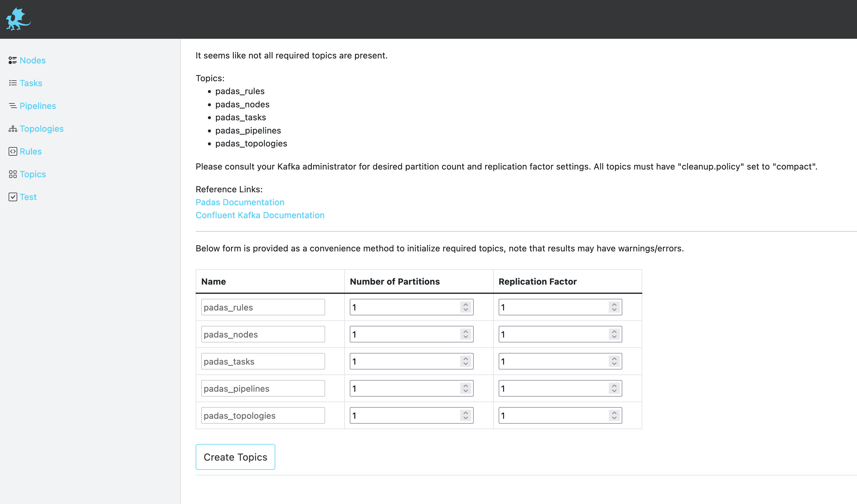Viewport: 857px width, 504px height.
Task: Select the Topics grid icon
Action: click(x=13, y=174)
